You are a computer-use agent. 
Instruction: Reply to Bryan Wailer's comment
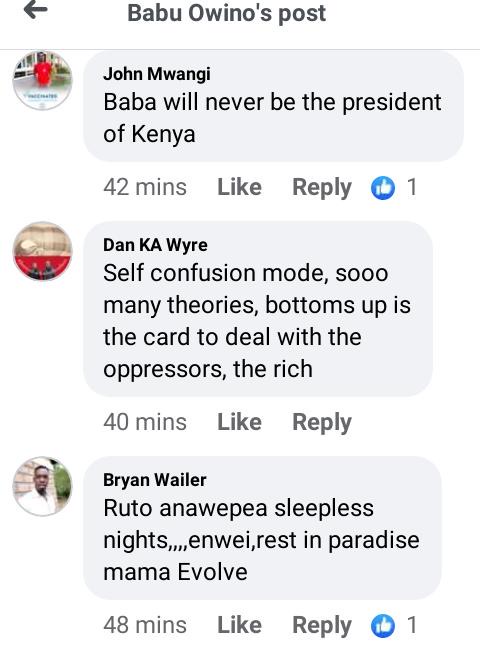point(322,626)
